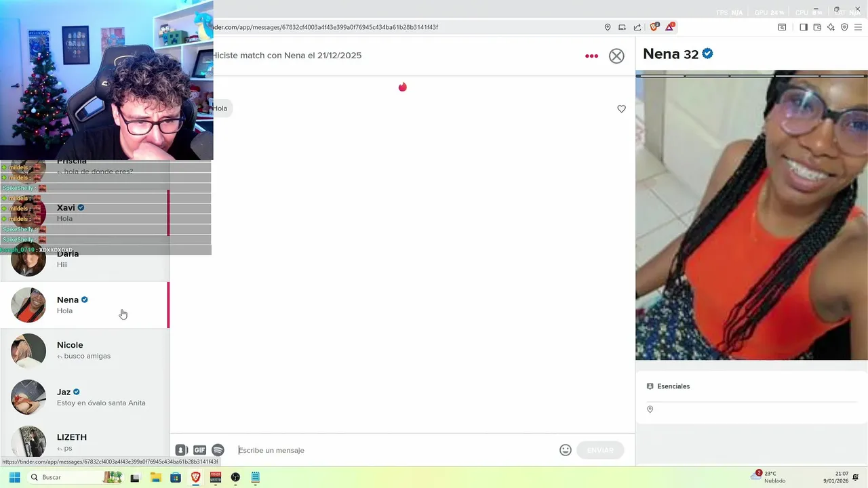The image size is (868, 488).
Task: Open File Explorer from the taskbar
Action: pyautogui.click(x=155, y=477)
